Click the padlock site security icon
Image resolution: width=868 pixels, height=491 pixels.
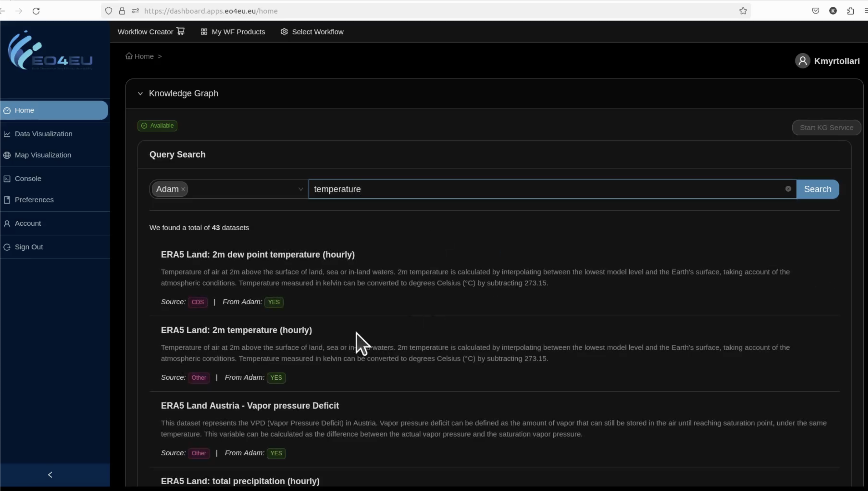pyautogui.click(x=122, y=11)
